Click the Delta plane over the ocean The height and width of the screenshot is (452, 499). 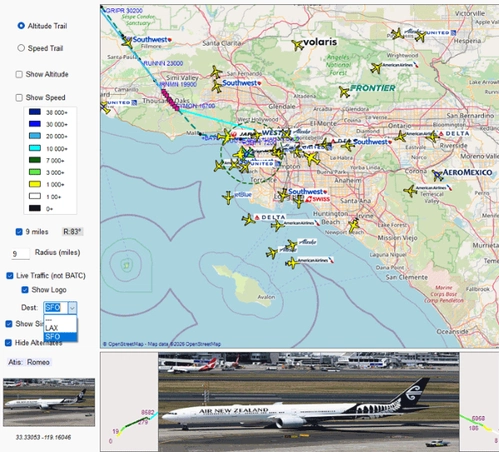[248, 219]
